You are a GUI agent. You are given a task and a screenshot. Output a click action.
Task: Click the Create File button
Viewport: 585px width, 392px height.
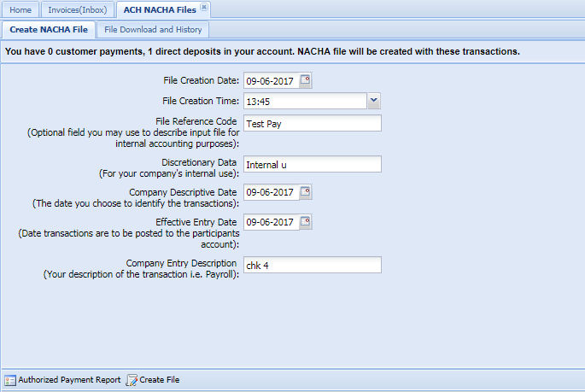point(159,380)
